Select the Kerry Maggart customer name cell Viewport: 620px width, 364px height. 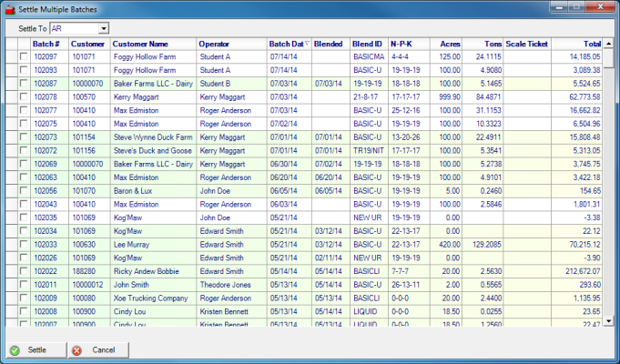(136, 96)
